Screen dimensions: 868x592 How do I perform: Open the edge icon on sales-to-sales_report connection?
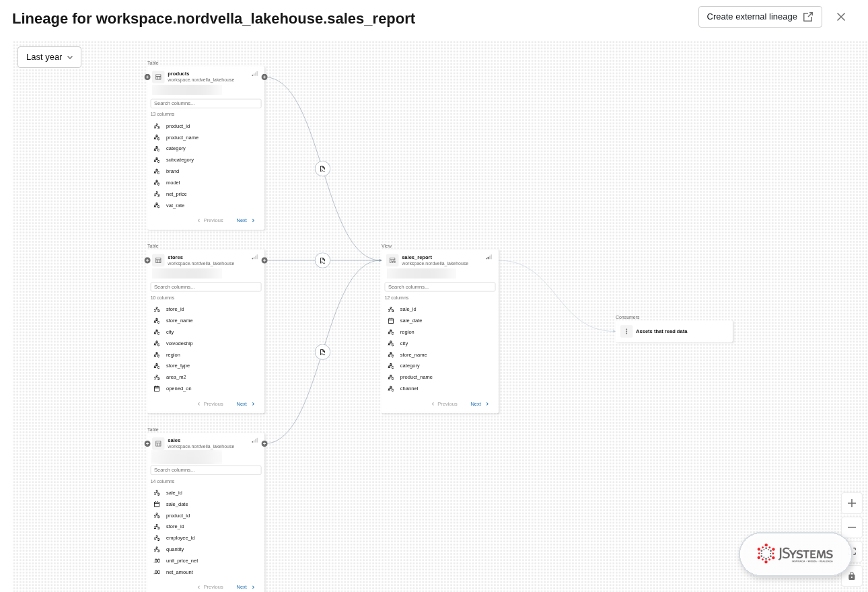[322, 352]
